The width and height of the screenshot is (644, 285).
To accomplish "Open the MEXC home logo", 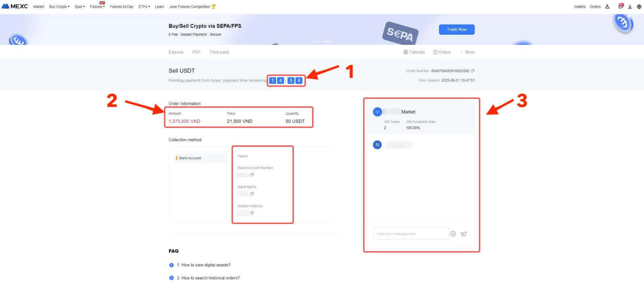I will coord(15,6).
